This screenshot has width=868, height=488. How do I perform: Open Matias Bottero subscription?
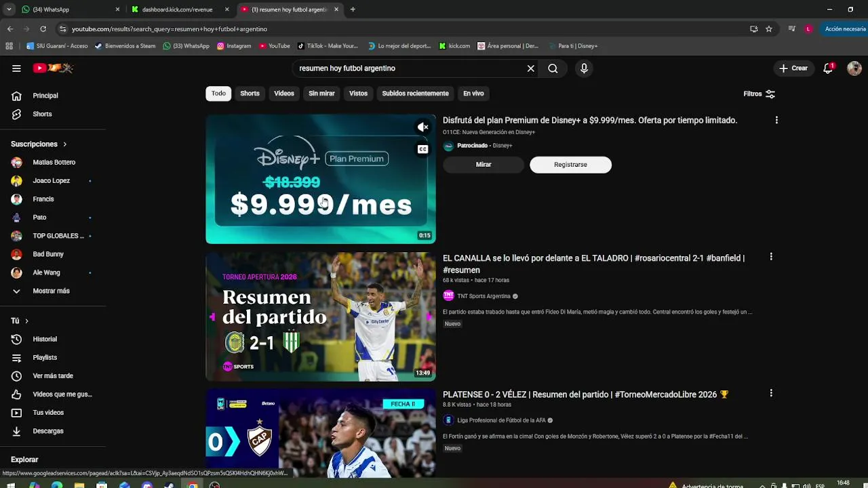pyautogui.click(x=53, y=163)
